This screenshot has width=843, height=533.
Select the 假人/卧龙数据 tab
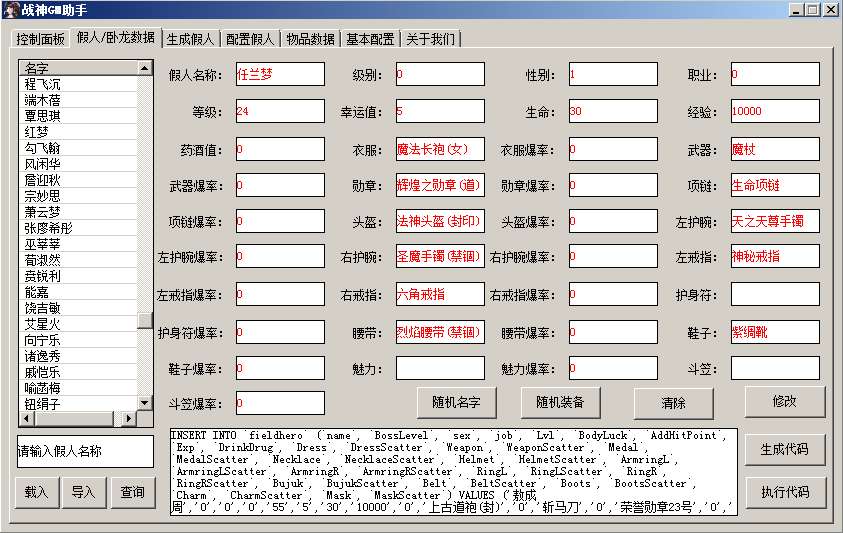coord(116,37)
